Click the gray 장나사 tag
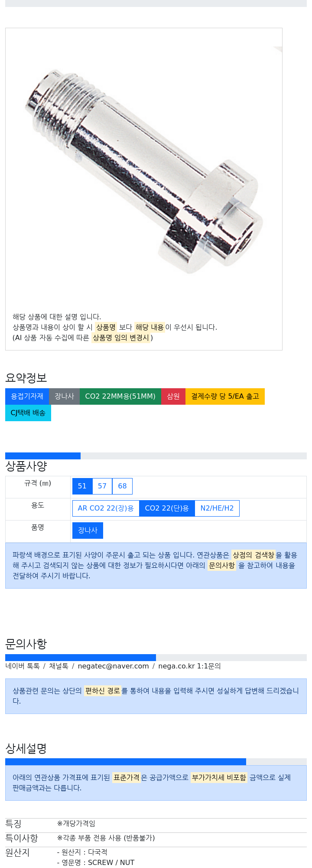 (x=64, y=396)
